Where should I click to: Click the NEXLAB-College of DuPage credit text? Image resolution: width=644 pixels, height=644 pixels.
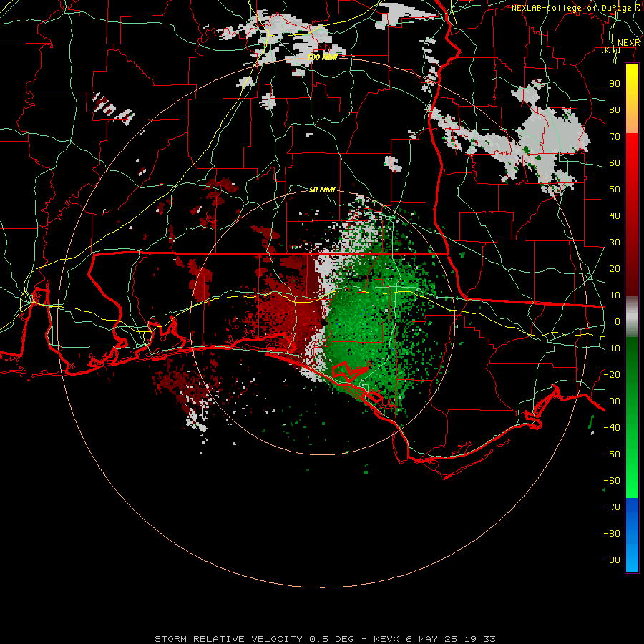point(576,8)
